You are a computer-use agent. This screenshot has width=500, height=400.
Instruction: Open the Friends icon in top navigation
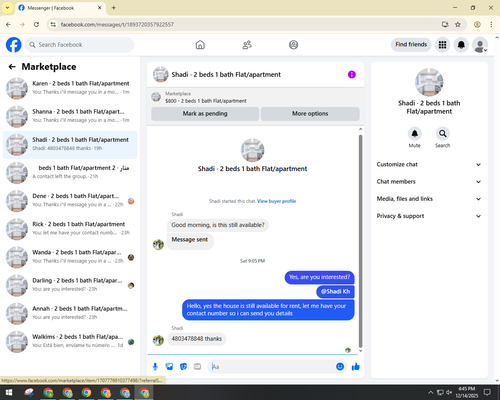[x=247, y=45]
